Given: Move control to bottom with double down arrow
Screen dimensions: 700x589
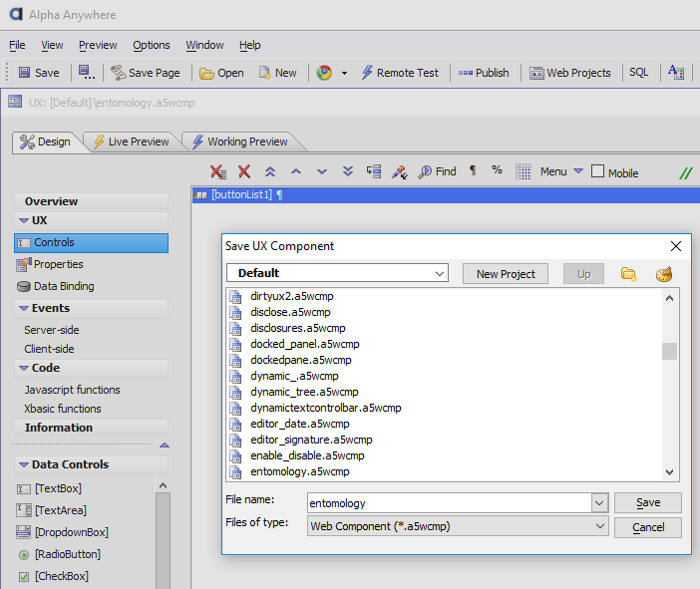Looking at the screenshot, I should pyautogui.click(x=348, y=171).
